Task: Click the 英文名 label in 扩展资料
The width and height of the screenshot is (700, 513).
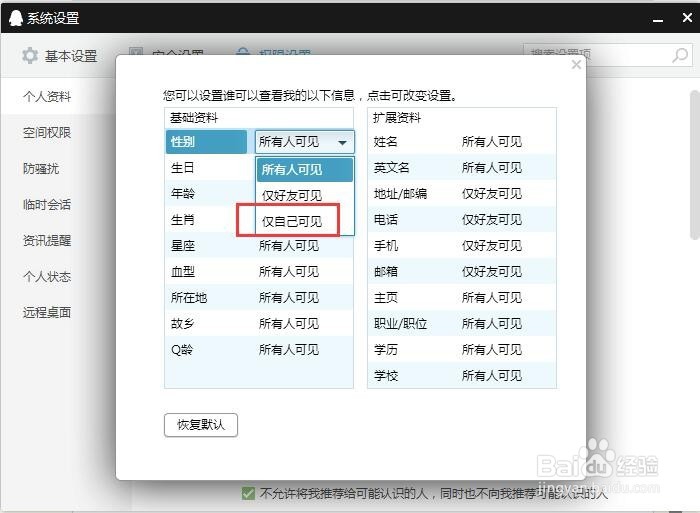Action: click(392, 168)
